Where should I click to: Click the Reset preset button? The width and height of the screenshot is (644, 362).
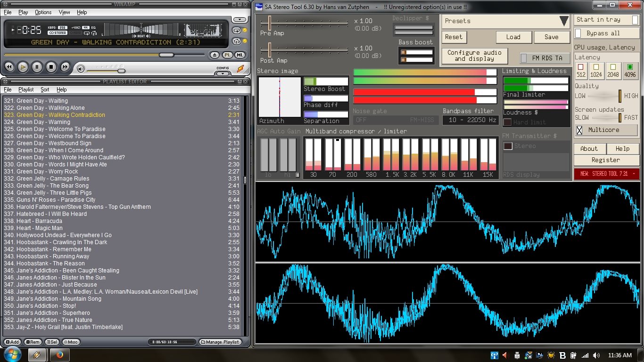pyautogui.click(x=454, y=37)
